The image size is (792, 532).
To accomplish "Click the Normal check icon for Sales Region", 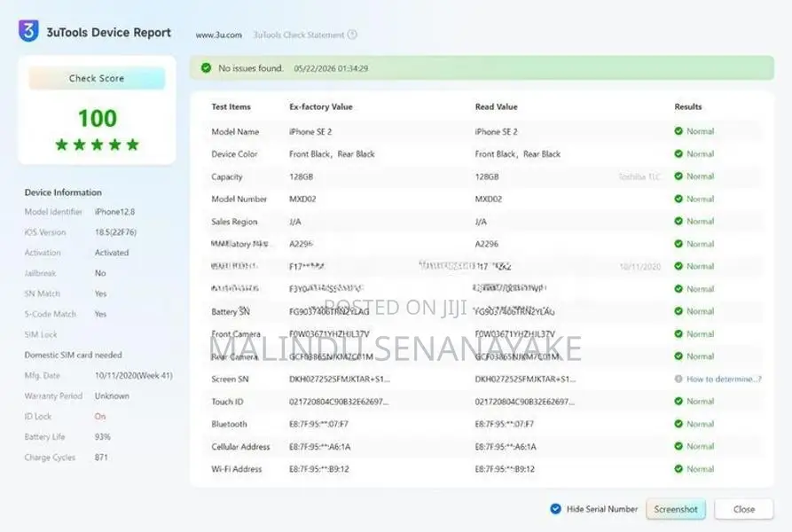I will pyautogui.click(x=678, y=221).
